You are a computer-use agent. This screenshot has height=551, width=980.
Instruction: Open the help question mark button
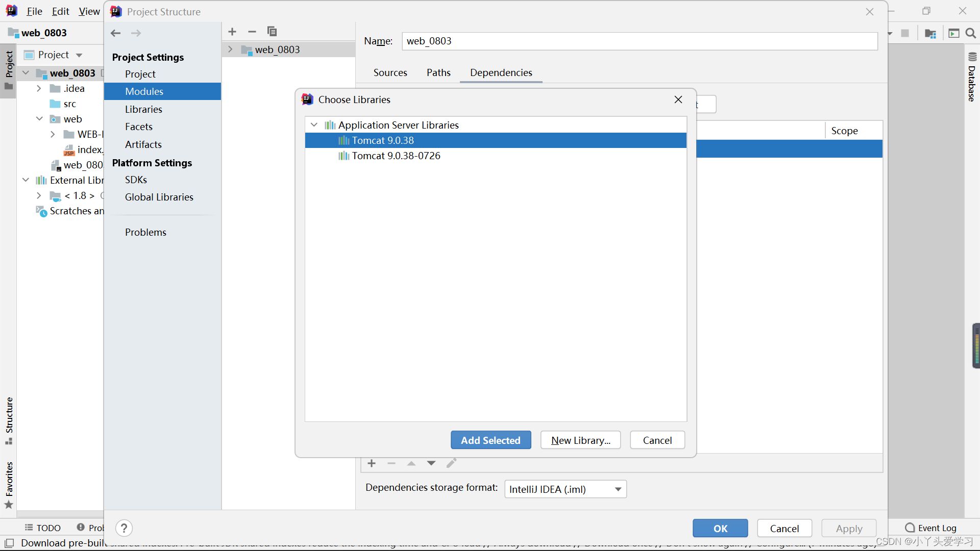click(x=124, y=528)
